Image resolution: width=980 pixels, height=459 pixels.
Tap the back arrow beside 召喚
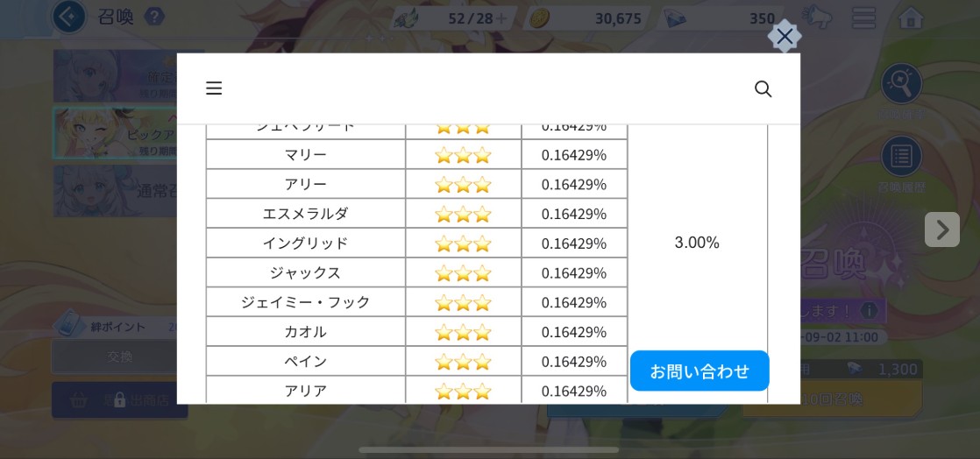(x=68, y=17)
